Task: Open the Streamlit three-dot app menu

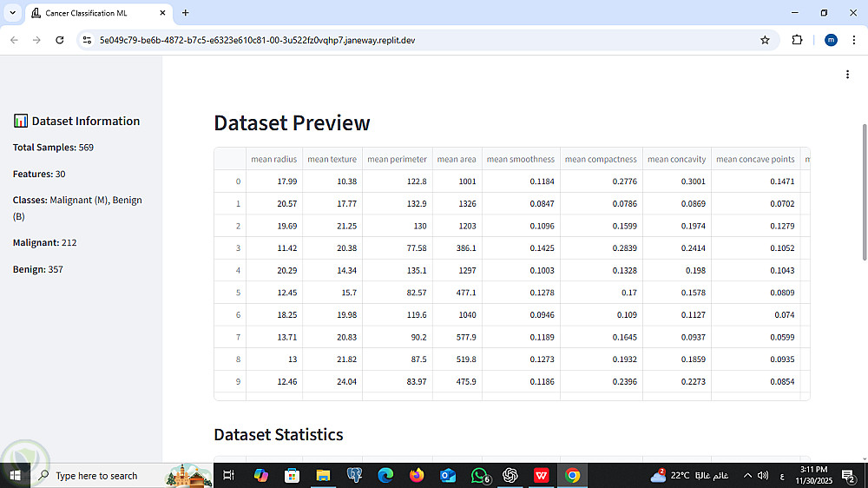Action: (x=847, y=74)
